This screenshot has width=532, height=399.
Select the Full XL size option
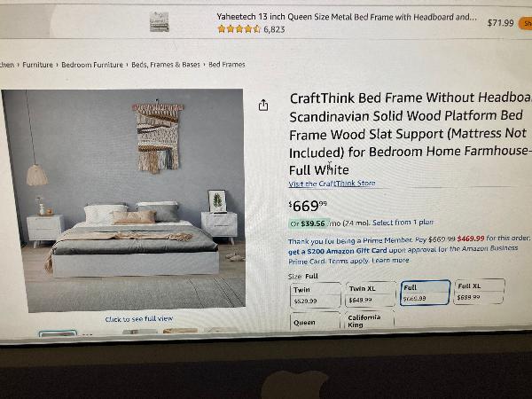[479, 291]
